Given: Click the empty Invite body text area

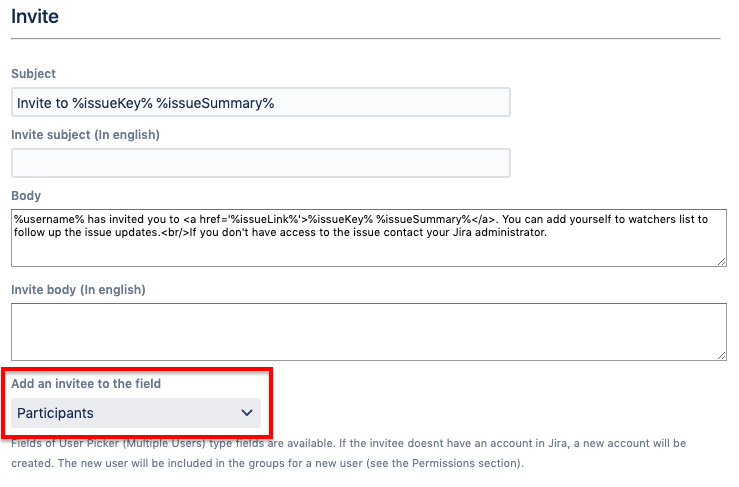Looking at the screenshot, I should 368,331.
